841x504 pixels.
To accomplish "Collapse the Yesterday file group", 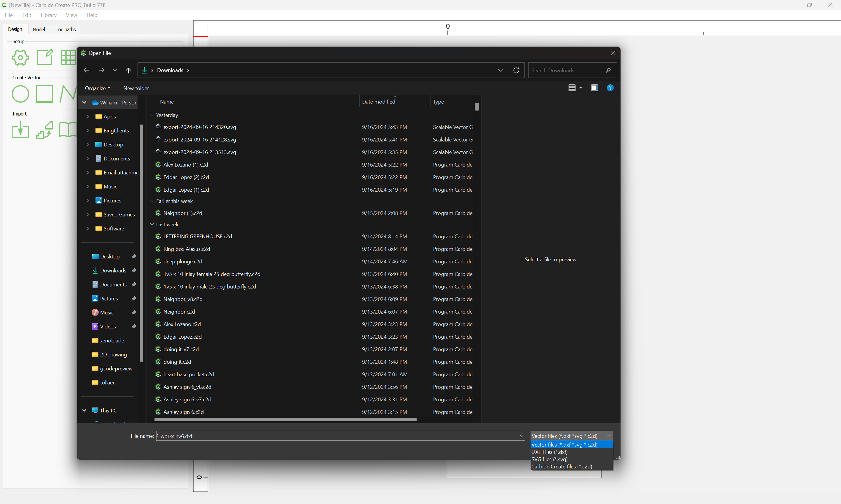I will pos(152,115).
